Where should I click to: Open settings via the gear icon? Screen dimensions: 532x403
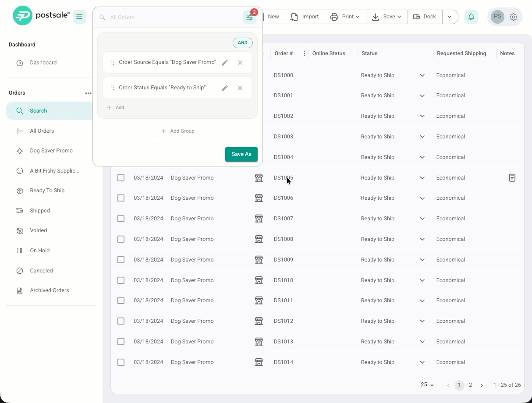(x=514, y=17)
